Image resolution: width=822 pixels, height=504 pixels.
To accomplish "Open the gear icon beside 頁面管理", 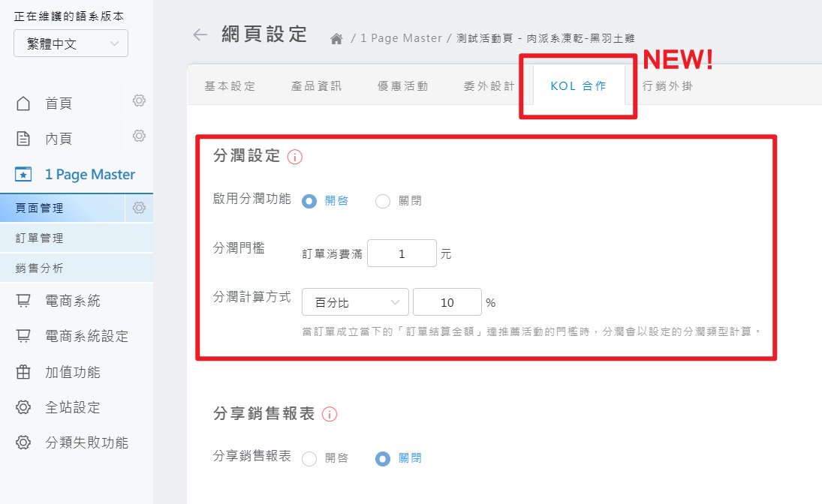I will coord(139,208).
